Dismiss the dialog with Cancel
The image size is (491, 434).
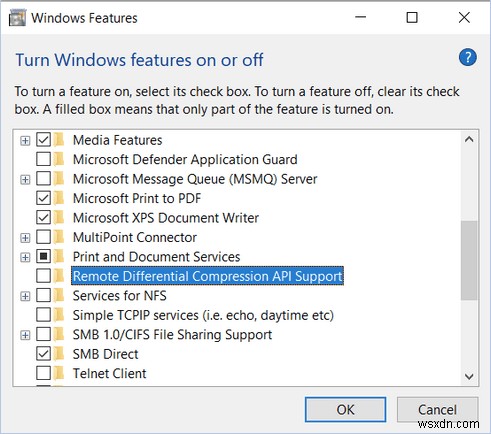437,410
